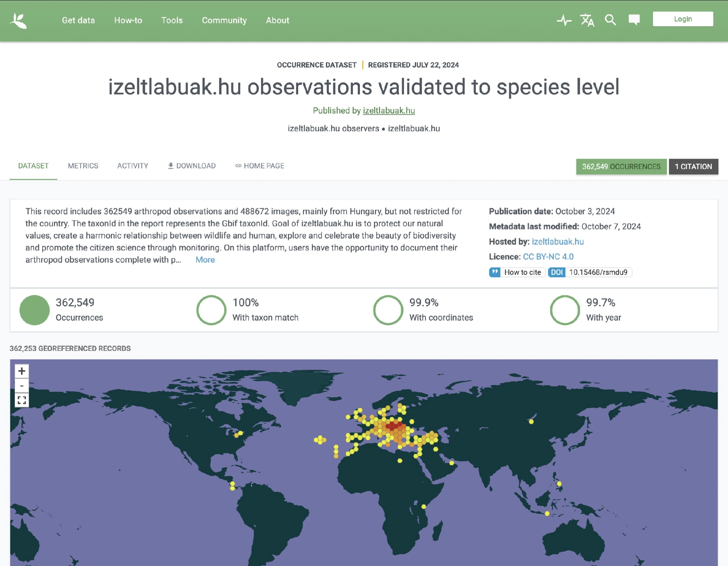View the dataset's 1 CITATION

coord(694,167)
